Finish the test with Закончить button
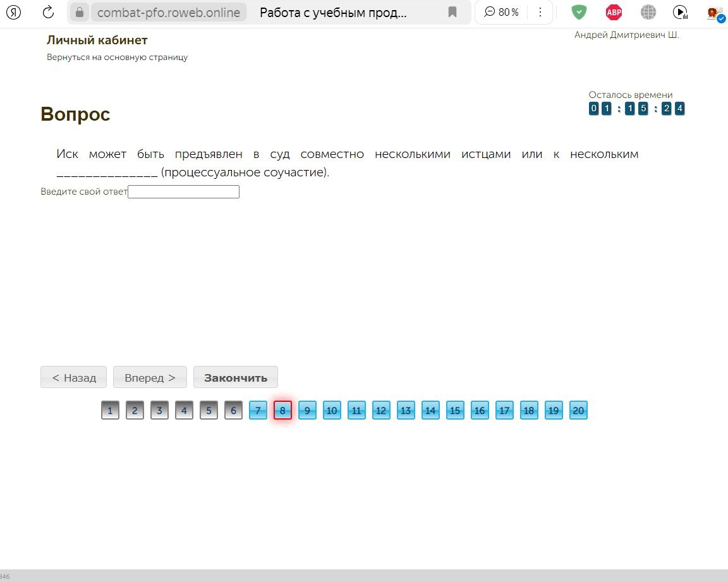This screenshot has height=582, width=728. [235, 377]
